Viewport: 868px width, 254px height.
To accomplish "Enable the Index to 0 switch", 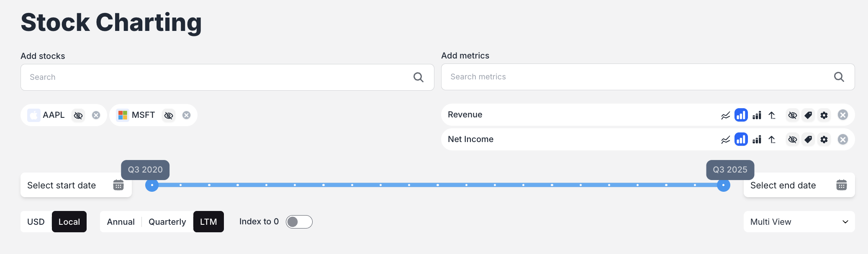I will (x=299, y=222).
